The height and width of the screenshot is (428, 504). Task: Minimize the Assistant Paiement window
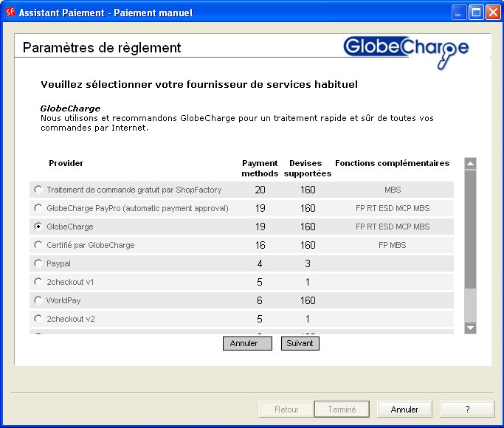[x=459, y=13]
